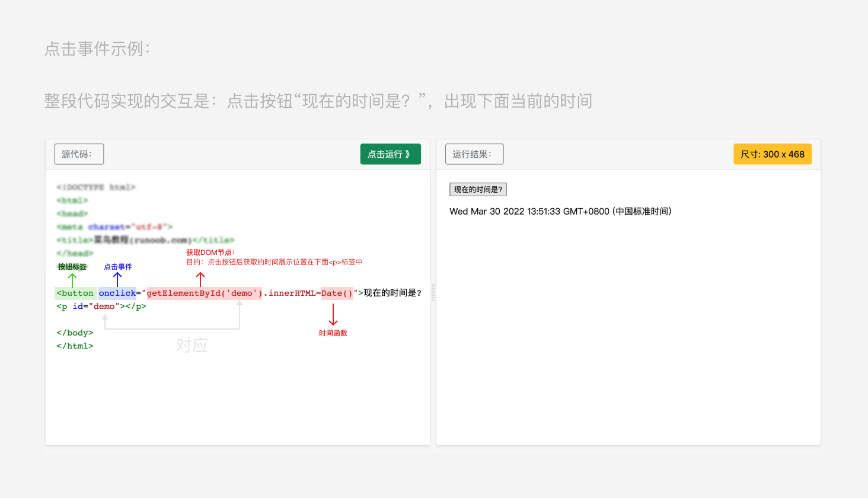Click the description text starting 整段代码实现的交互是
This screenshot has height=498, width=868.
(x=318, y=101)
